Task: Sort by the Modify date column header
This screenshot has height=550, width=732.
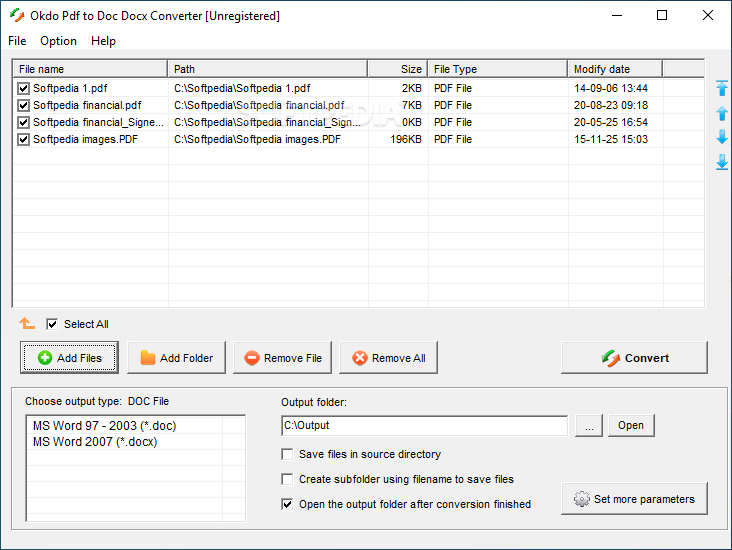Action: 615,69
